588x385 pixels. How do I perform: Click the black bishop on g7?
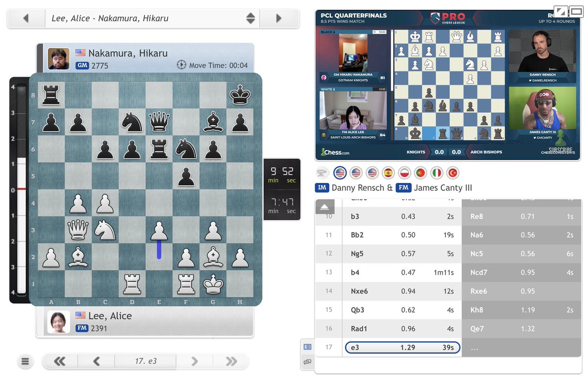pos(213,122)
